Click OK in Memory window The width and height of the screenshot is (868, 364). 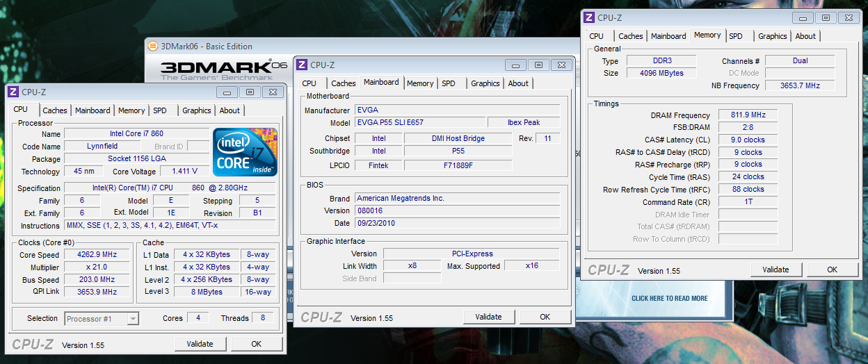click(832, 270)
